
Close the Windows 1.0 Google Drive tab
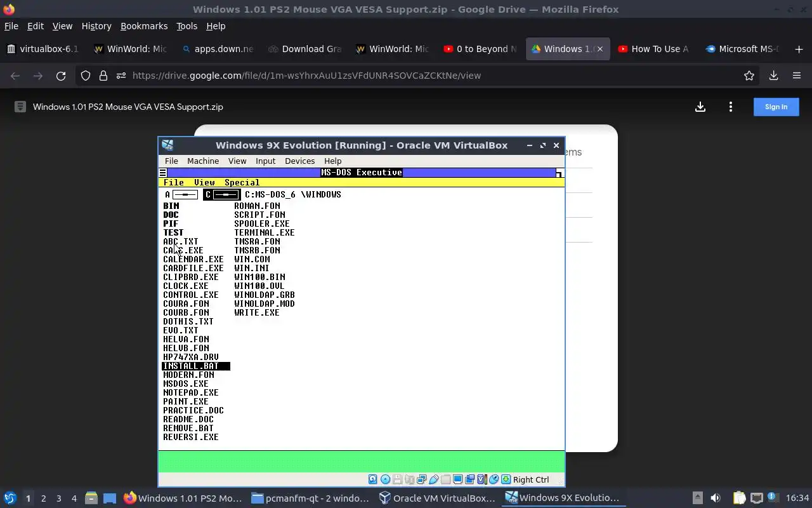tap(599, 49)
